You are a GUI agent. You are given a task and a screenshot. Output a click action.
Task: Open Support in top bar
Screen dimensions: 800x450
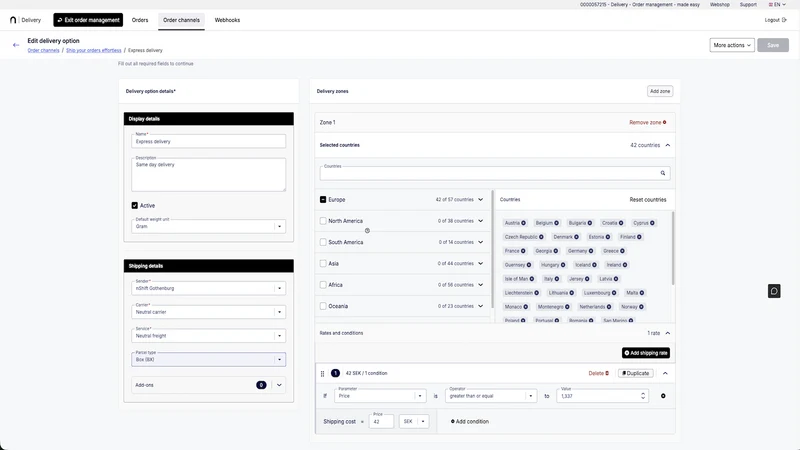pos(748,5)
